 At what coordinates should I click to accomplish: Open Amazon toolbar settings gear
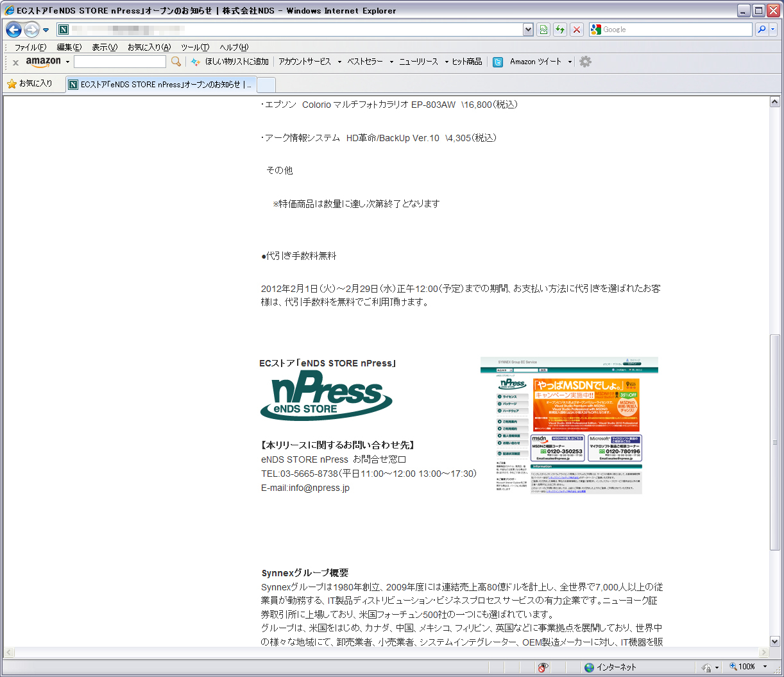click(585, 62)
